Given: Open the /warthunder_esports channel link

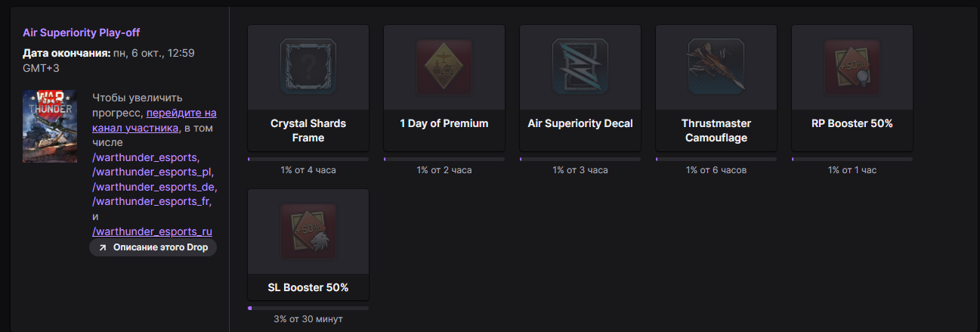Looking at the screenshot, I should tap(145, 157).
